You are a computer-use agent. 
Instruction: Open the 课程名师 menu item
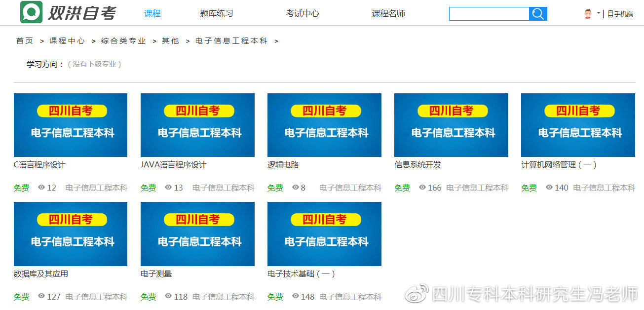click(x=388, y=13)
